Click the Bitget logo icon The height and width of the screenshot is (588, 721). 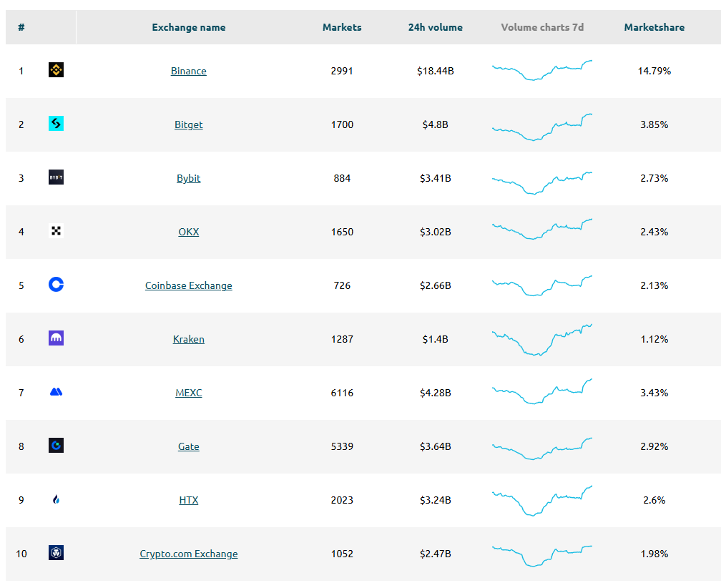56,124
